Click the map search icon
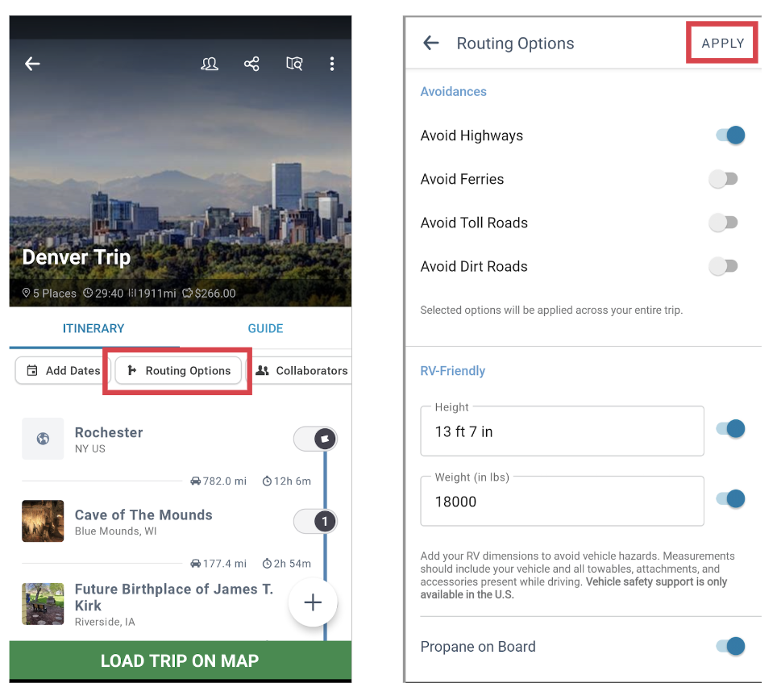777x700 pixels. click(x=294, y=63)
